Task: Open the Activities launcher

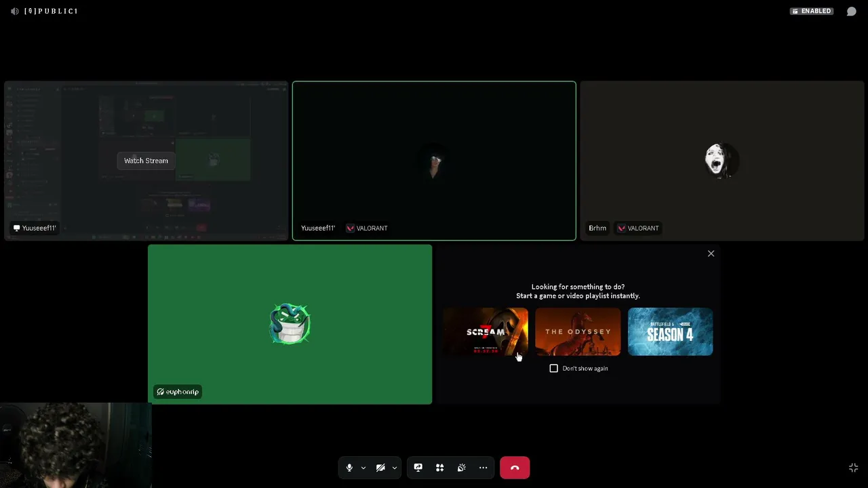Action: [439, 468]
